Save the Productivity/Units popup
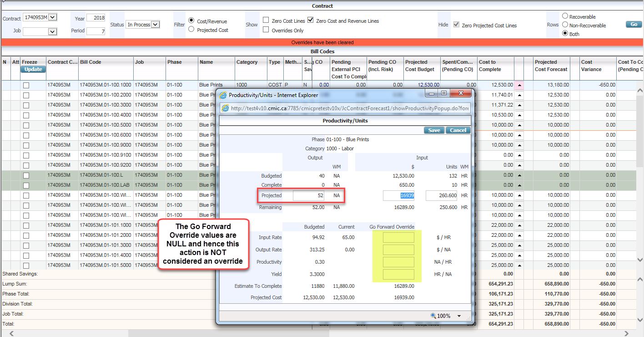The image size is (644, 337). (434, 130)
